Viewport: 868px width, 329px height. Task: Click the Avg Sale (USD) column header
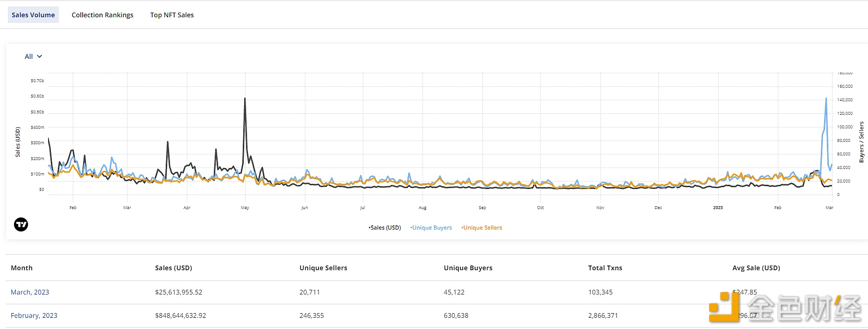756,268
